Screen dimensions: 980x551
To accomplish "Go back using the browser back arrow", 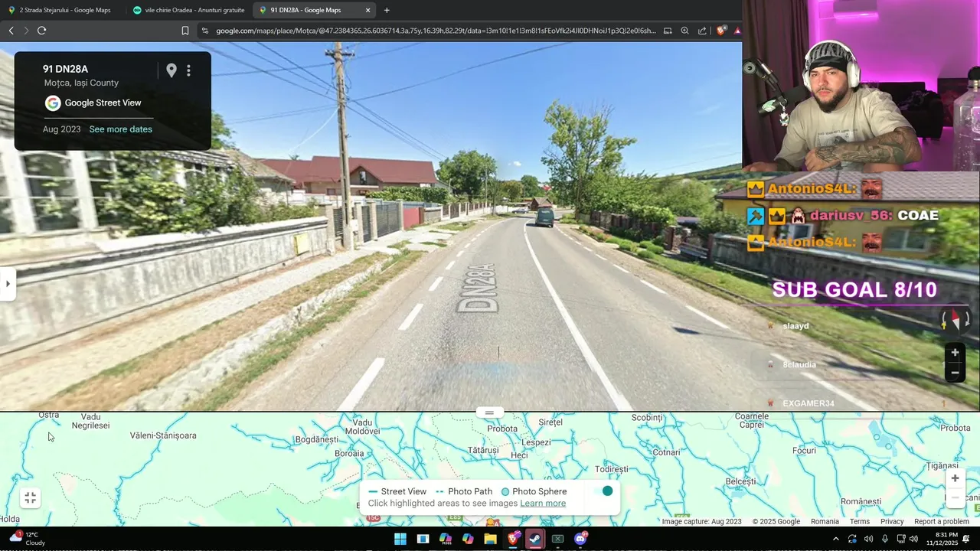I will pyautogui.click(x=11, y=31).
